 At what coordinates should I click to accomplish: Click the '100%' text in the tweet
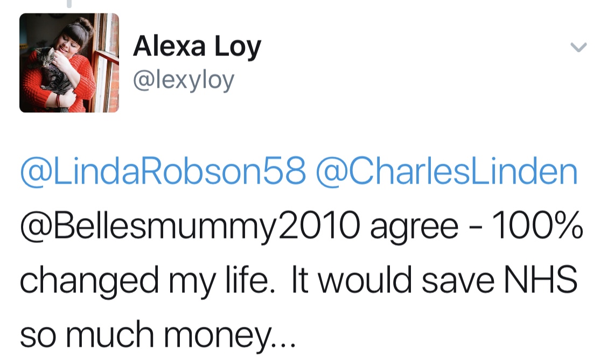point(537,225)
